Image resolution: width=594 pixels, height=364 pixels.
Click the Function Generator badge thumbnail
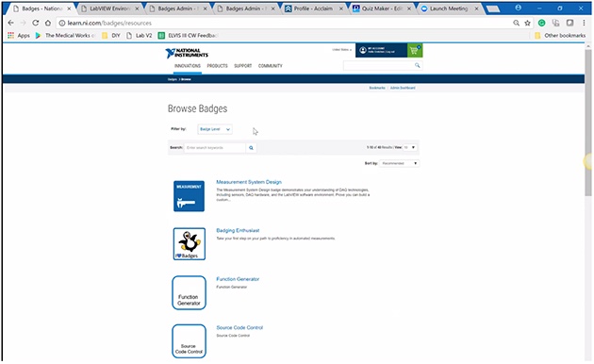point(189,292)
